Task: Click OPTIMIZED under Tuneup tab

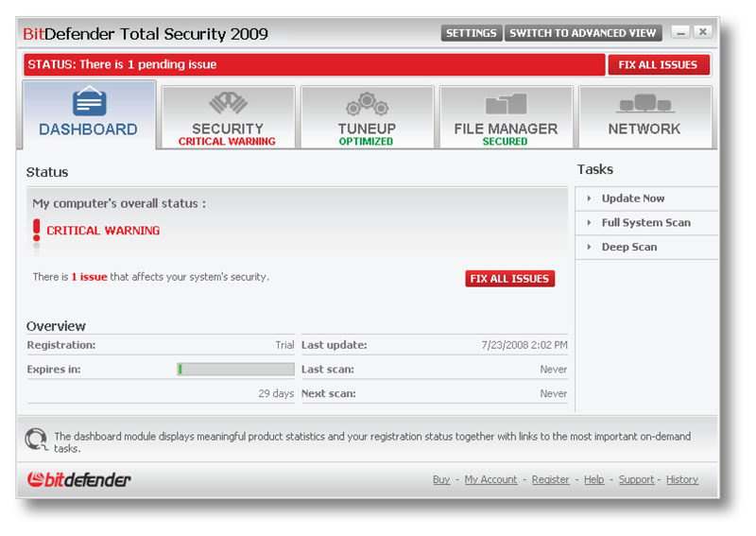Action: click(x=366, y=142)
